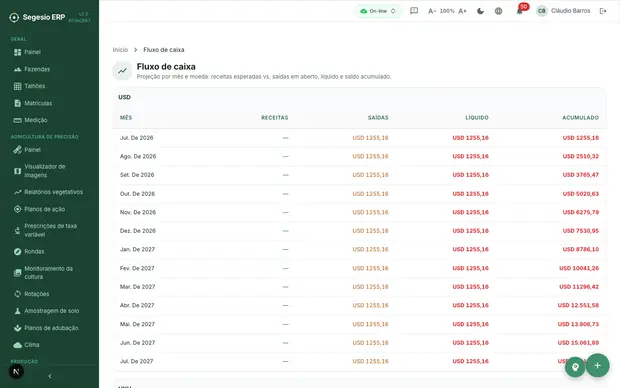Image resolution: width=620 pixels, height=388 pixels.
Task: Click the Amostragem de solo flask icon
Action: coord(17,311)
